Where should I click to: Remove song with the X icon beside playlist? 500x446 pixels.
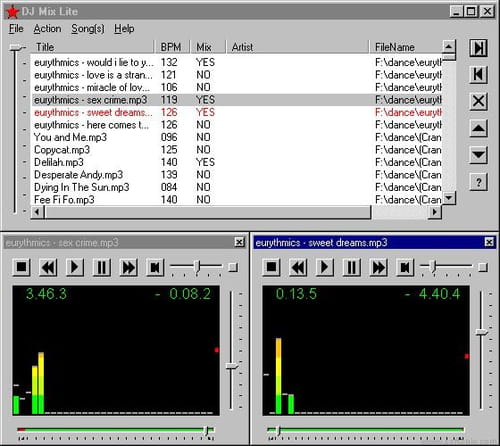click(478, 101)
